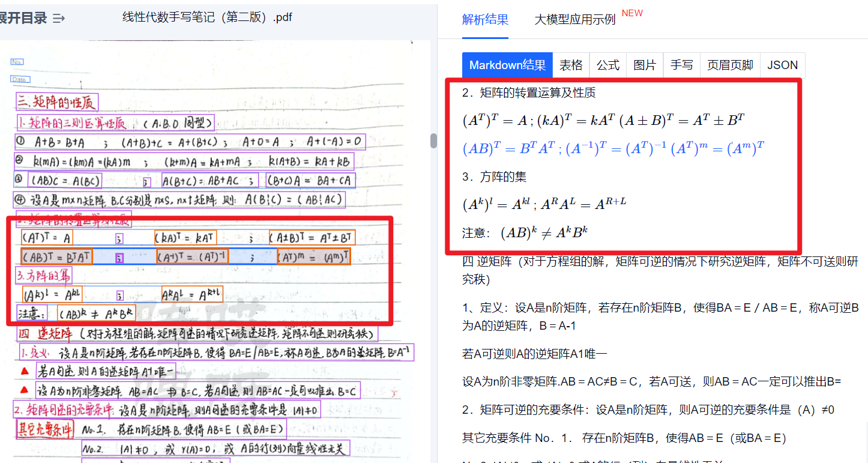Click result line 其它充要条件 No．1．
The image size is (868, 463).
point(624,438)
